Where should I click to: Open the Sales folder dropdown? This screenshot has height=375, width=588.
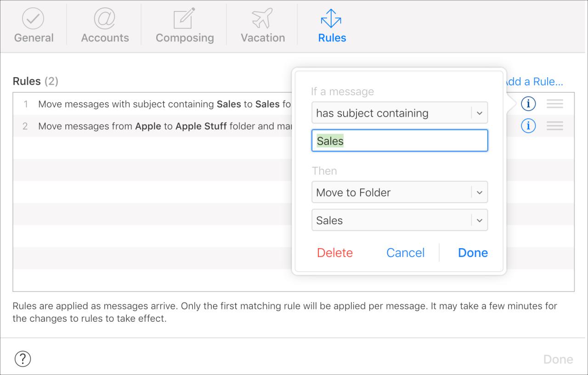(400, 220)
